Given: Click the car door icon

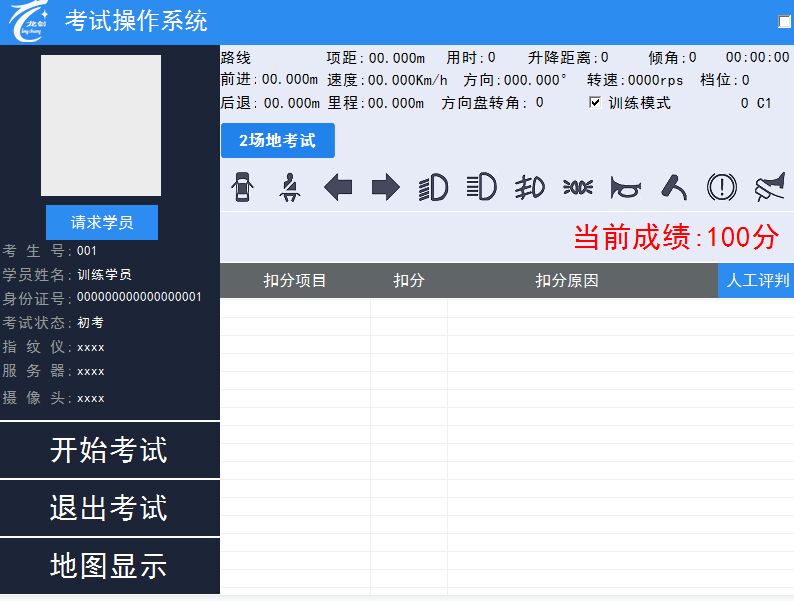Looking at the screenshot, I should click(x=241, y=187).
